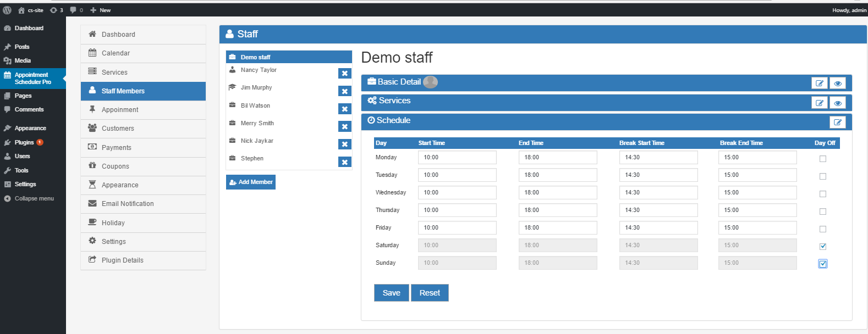This screenshot has height=334, width=868.
Task: Open the Calendar menu item
Action: [116, 53]
